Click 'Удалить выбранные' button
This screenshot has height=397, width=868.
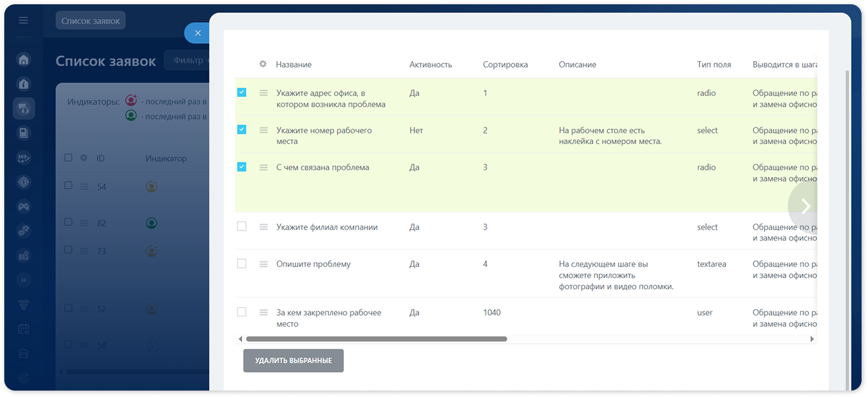click(x=293, y=361)
